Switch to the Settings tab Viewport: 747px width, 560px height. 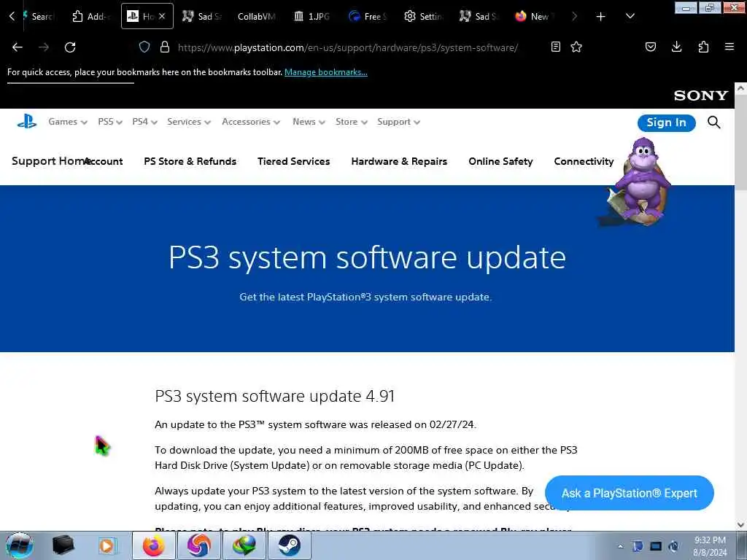(x=422, y=16)
